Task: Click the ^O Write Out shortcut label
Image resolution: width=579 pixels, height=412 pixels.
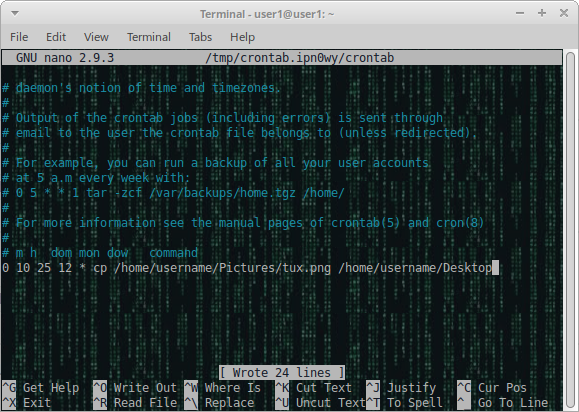Action: pos(135,388)
